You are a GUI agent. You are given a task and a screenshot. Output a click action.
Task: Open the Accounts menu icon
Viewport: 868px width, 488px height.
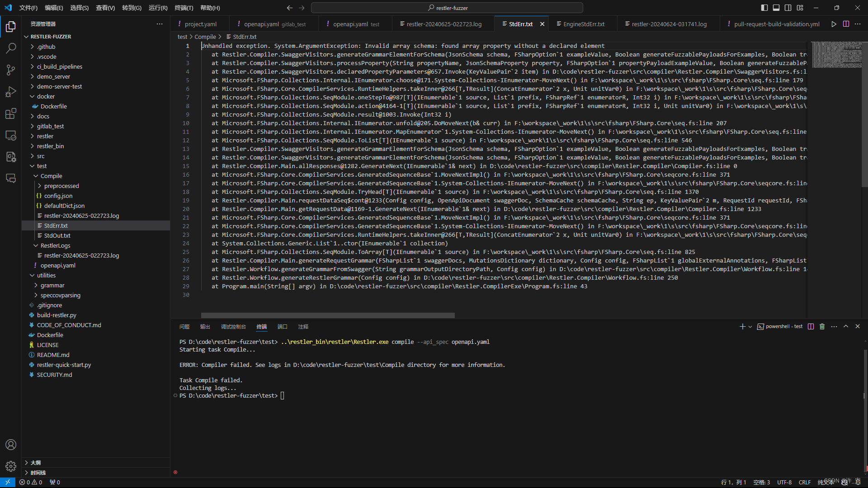(x=11, y=445)
